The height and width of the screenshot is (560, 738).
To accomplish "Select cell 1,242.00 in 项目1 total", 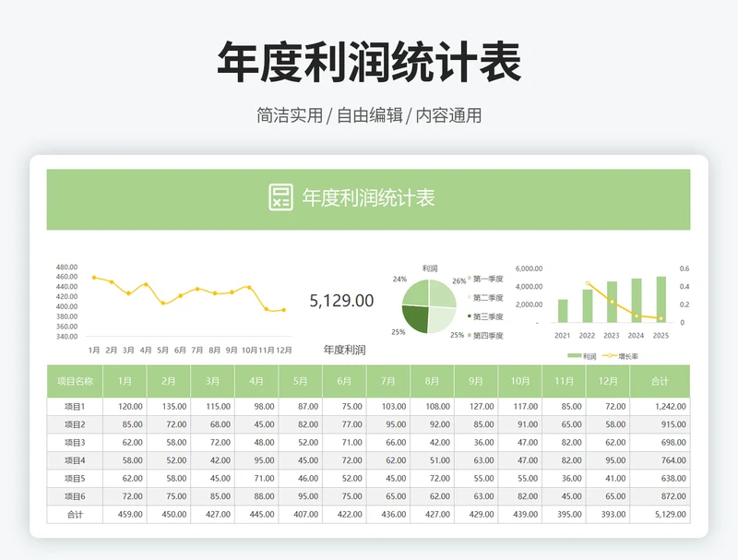I will click(660, 407).
